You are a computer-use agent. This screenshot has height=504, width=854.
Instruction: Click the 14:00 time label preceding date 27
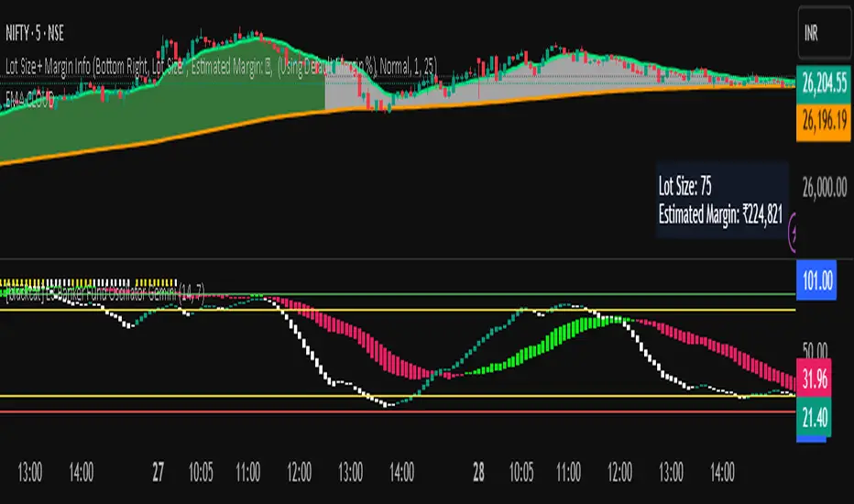(82, 473)
